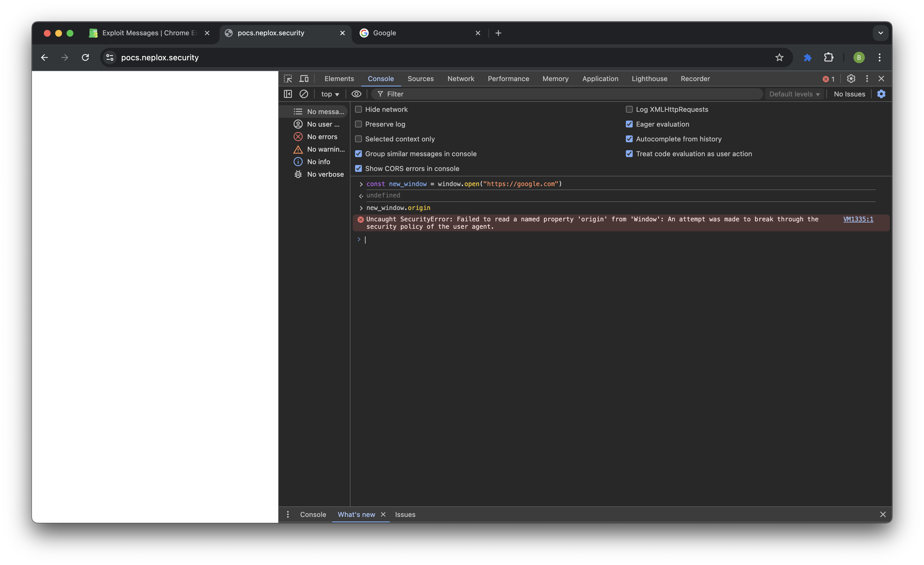
Task: Open console settings blue gear icon
Action: [881, 94]
